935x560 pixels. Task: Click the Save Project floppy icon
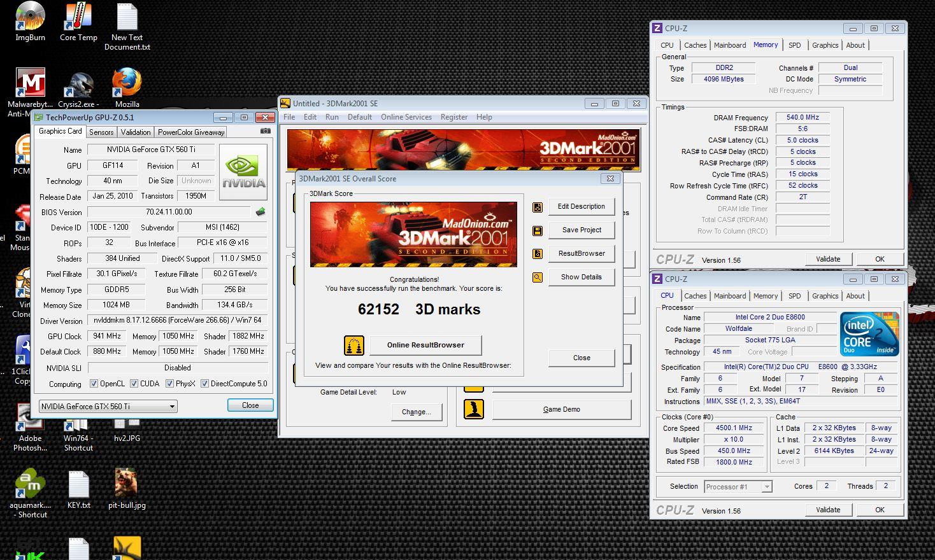pyautogui.click(x=538, y=230)
